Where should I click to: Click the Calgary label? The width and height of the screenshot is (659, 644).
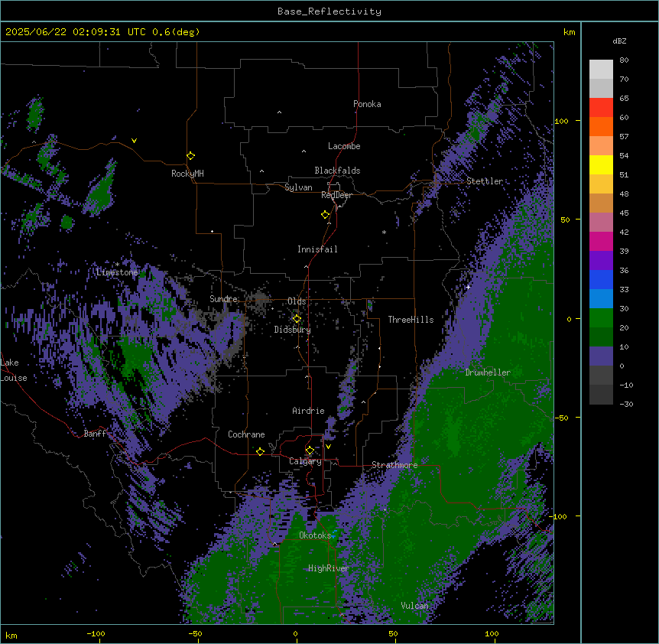[x=305, y=461]
